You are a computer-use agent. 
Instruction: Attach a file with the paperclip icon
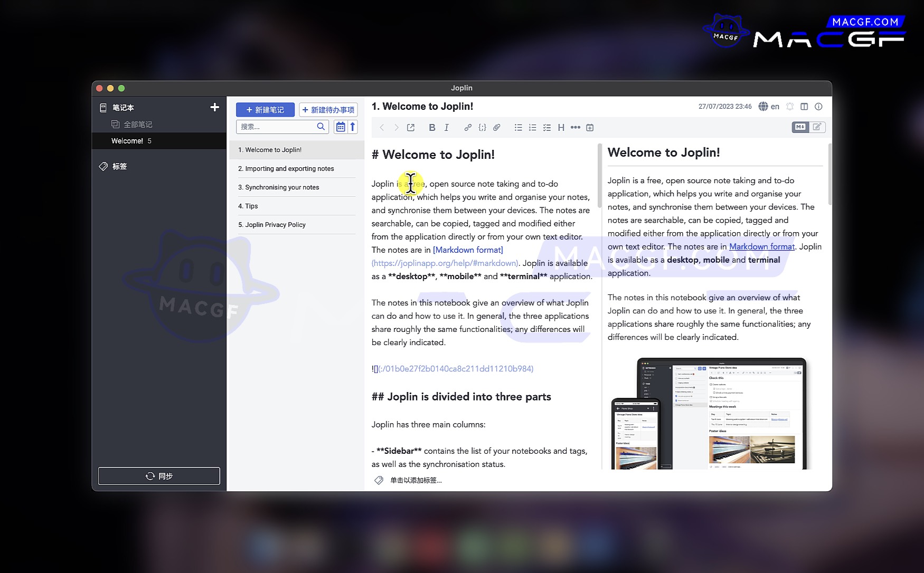497,128
